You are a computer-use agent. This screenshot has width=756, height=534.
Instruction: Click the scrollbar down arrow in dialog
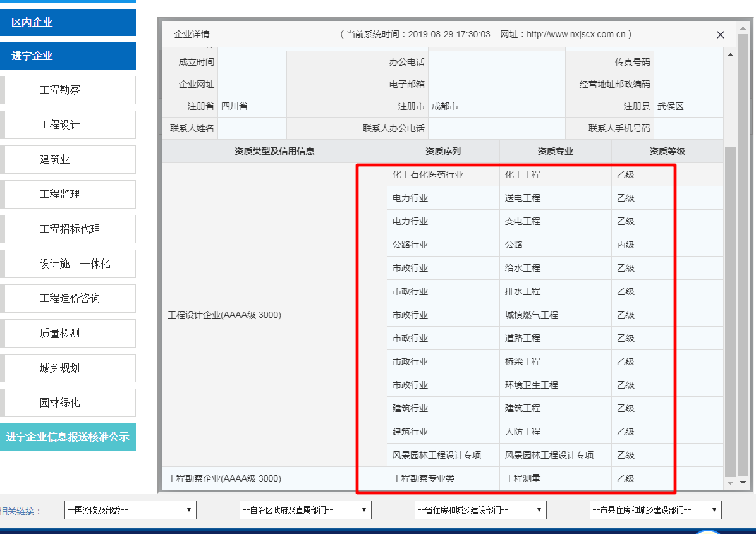[730, 483]
